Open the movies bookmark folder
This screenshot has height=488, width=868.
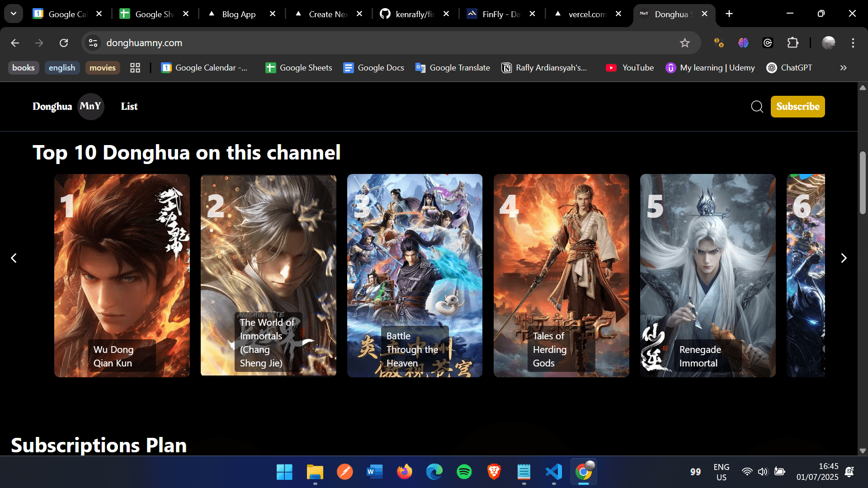coord(102,68)
